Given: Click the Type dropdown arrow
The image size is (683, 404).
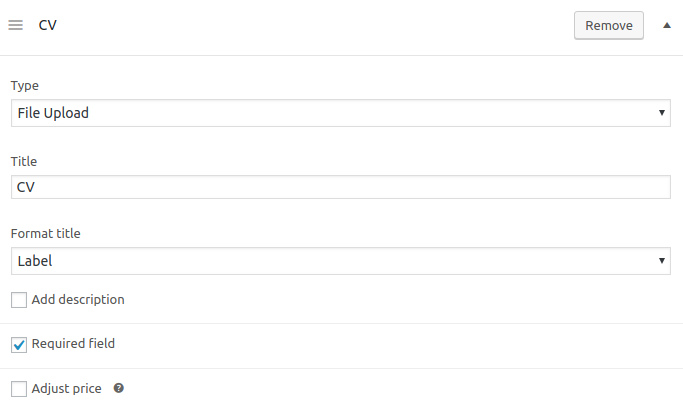Looking at the screenshot, I should coord(662,113).
